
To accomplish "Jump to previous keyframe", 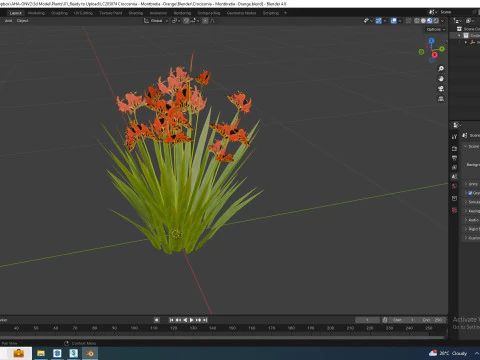I will 178,320.
